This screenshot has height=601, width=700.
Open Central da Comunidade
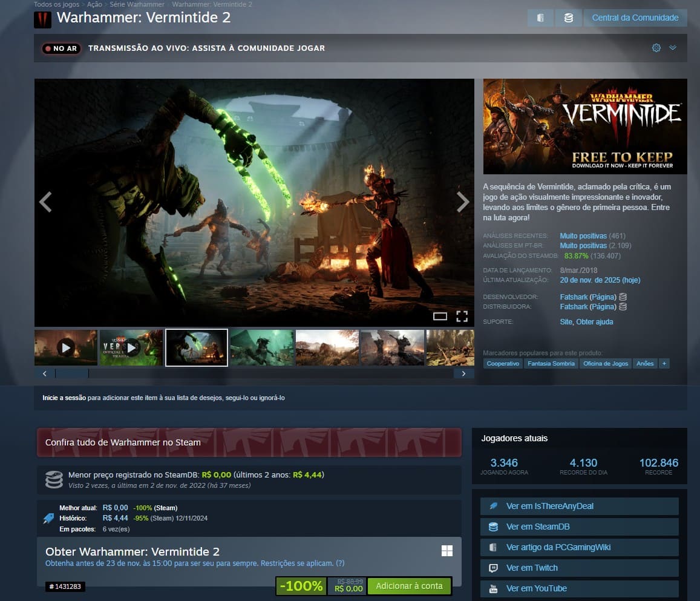tap(635, 18)
